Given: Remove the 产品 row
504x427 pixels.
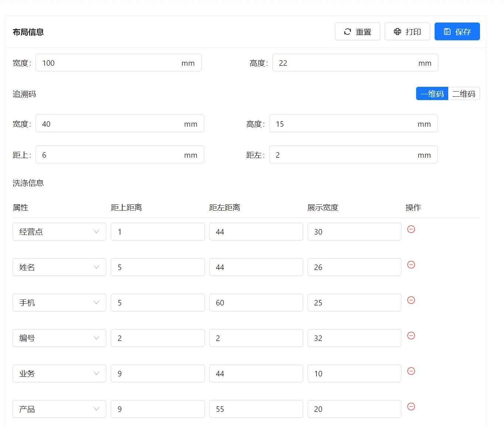Looking at the screenshot, I should 411,407.
